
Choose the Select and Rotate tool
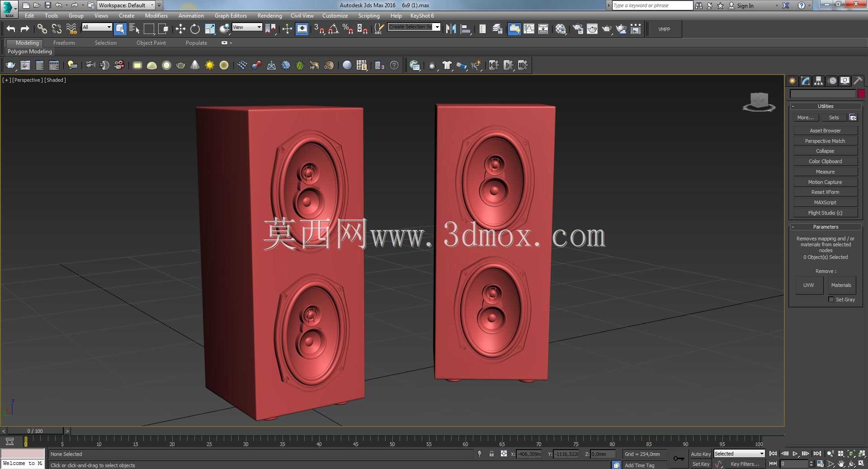coord(195,29)
